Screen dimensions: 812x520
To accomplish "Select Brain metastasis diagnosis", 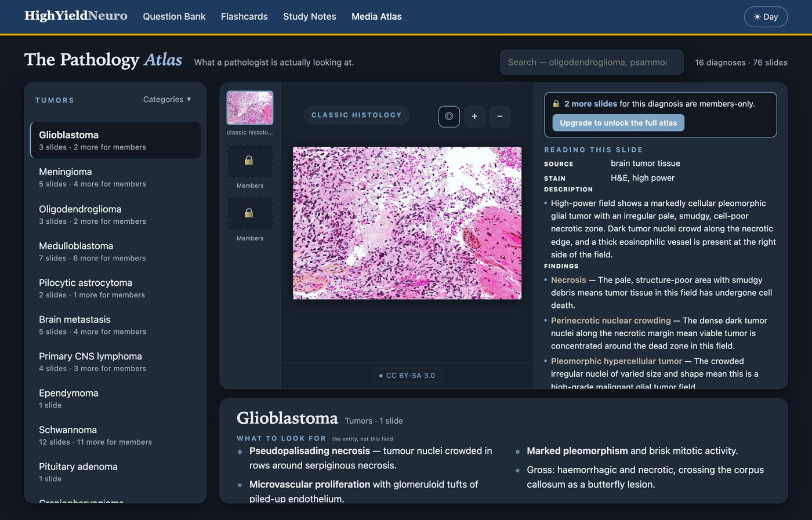I will 115,325.
